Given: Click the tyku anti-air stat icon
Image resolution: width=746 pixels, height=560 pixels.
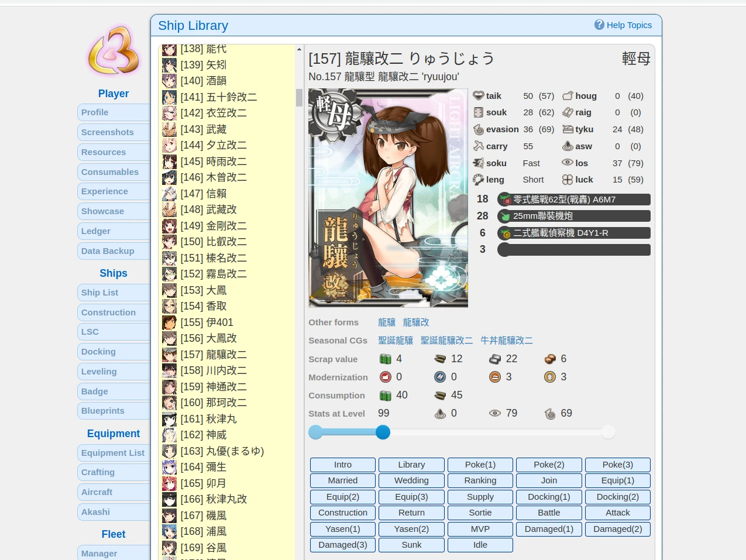Looking at the screenshot, I should 568,129.
